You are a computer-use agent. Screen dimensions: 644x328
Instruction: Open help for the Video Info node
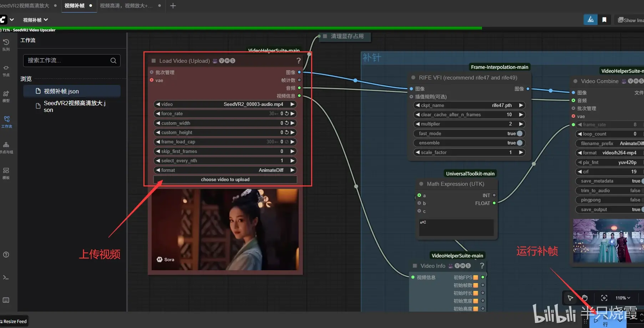pos(482,266)
